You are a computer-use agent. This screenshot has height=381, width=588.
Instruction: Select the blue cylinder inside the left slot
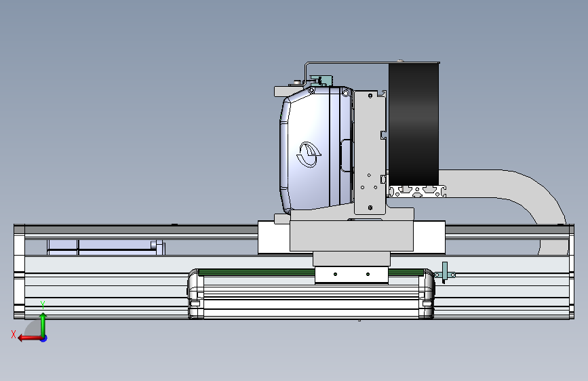[106, 247]
